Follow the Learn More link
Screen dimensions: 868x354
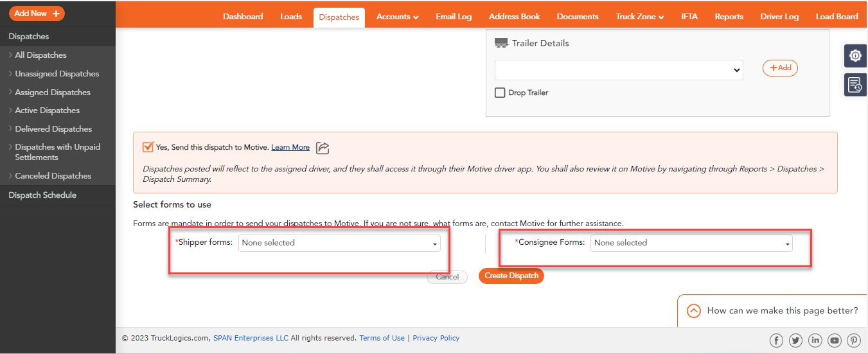click(x=290, y=147)
